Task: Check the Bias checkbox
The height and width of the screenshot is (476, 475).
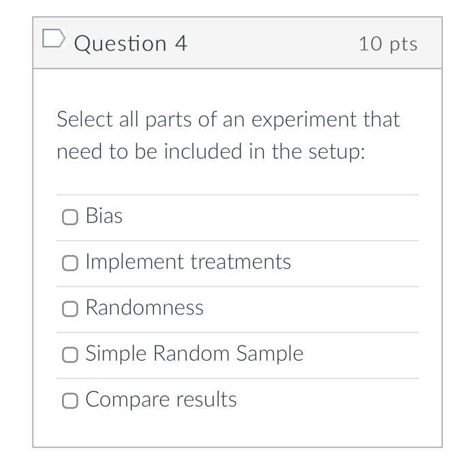Action: (70, 217)
